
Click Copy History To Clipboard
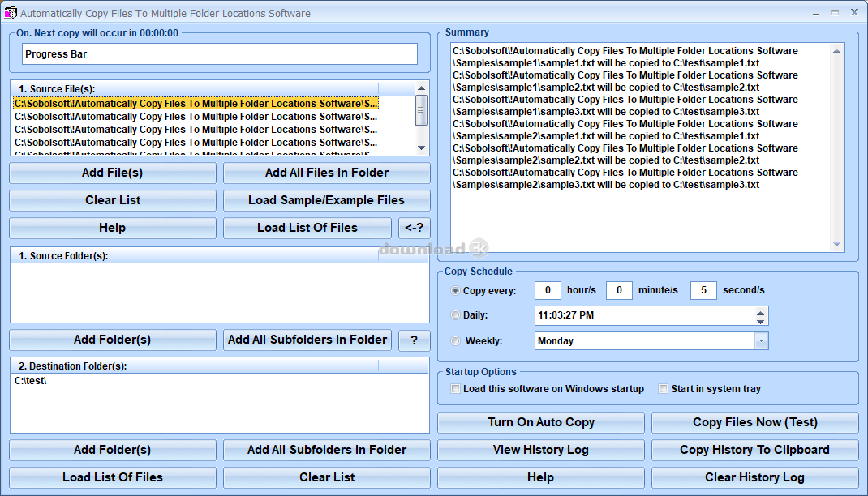pyautogui.click(x=755, y=450)
